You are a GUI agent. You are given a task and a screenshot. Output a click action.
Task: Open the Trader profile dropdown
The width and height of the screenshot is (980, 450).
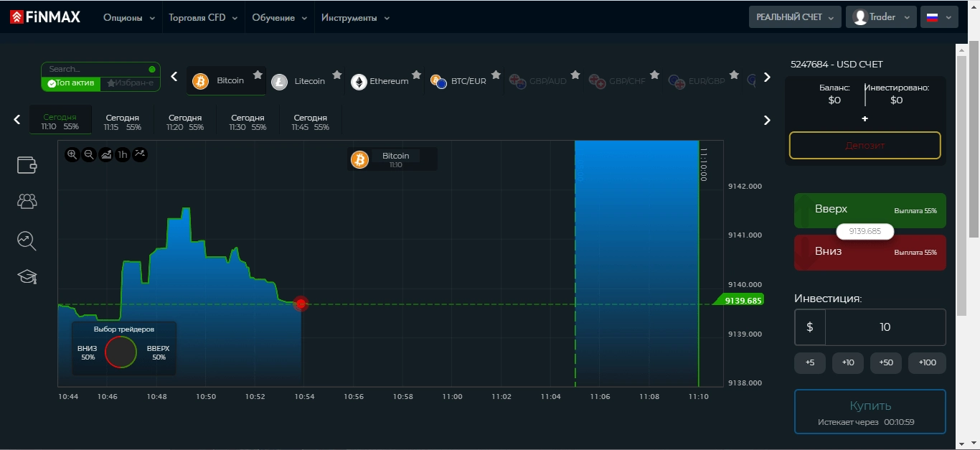(882, 17)
